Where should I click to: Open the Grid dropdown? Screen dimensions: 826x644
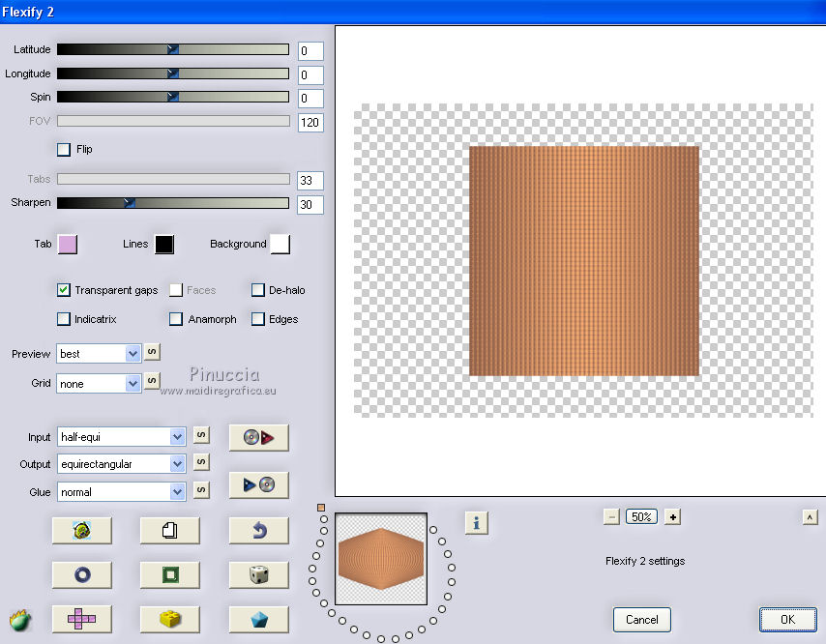99,384
